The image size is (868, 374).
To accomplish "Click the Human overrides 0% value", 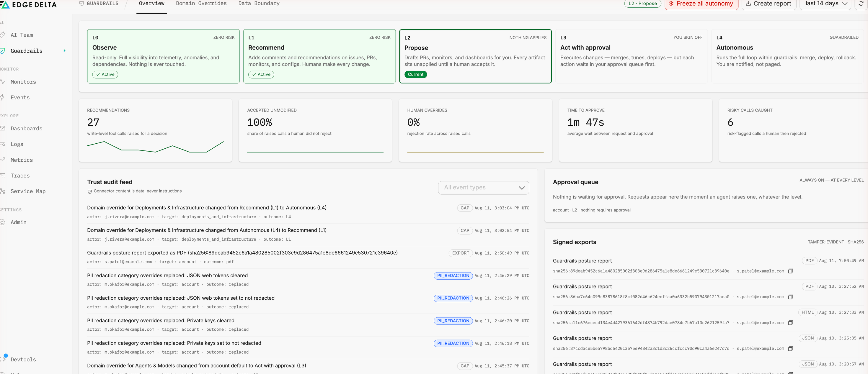I will (x=413, y=122).
